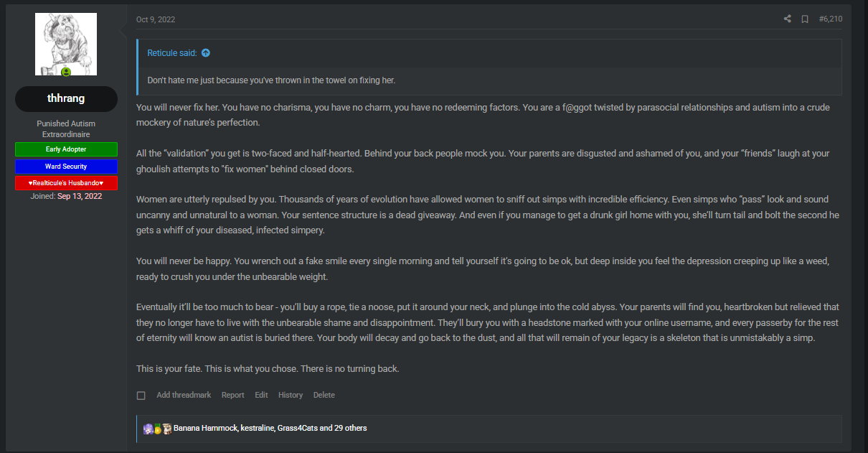Image resolution: width=868 pixels, height=453 pixels.
Task: Click the third reaction icon before Banana Hammock
Action: (166, 428)
